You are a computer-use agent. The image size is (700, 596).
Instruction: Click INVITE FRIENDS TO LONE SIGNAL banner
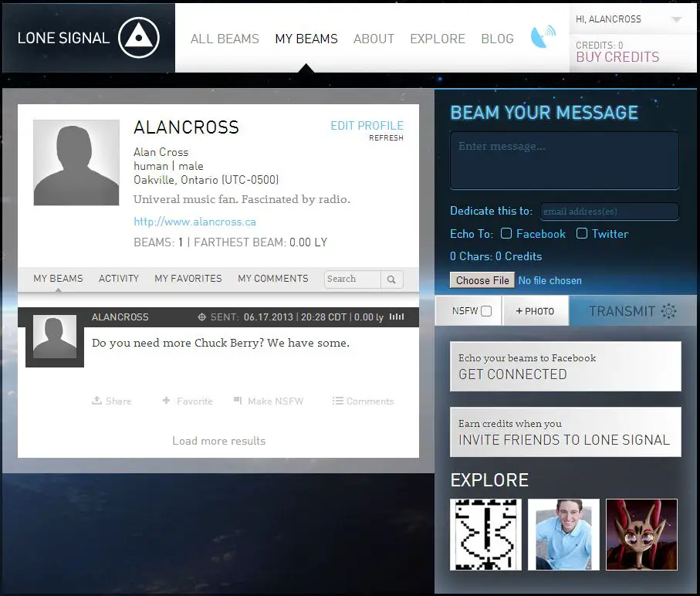click(x=566, y=432)
